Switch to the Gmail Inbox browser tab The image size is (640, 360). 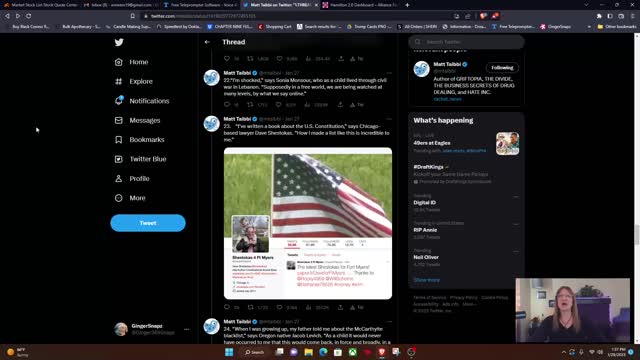click(119, 5)
